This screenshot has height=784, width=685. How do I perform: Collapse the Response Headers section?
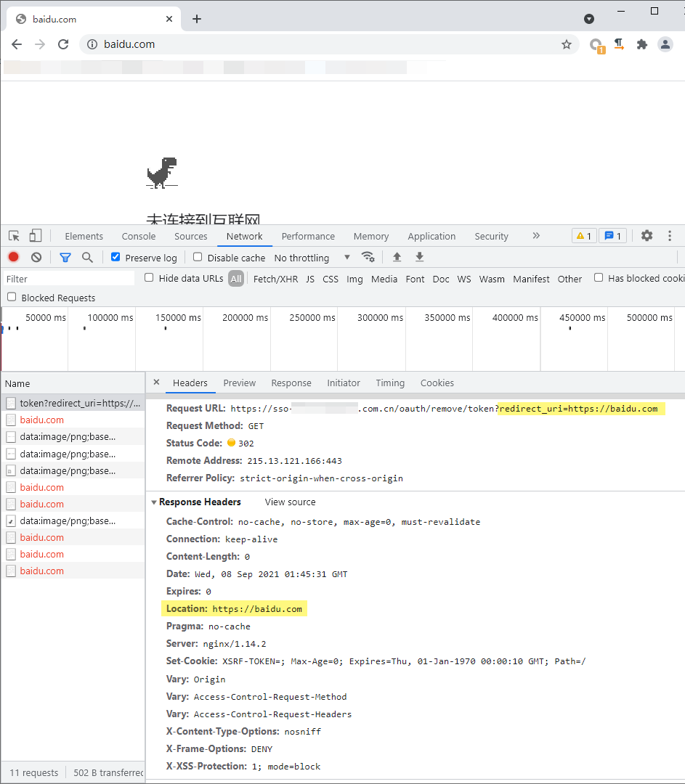point(154,502)
